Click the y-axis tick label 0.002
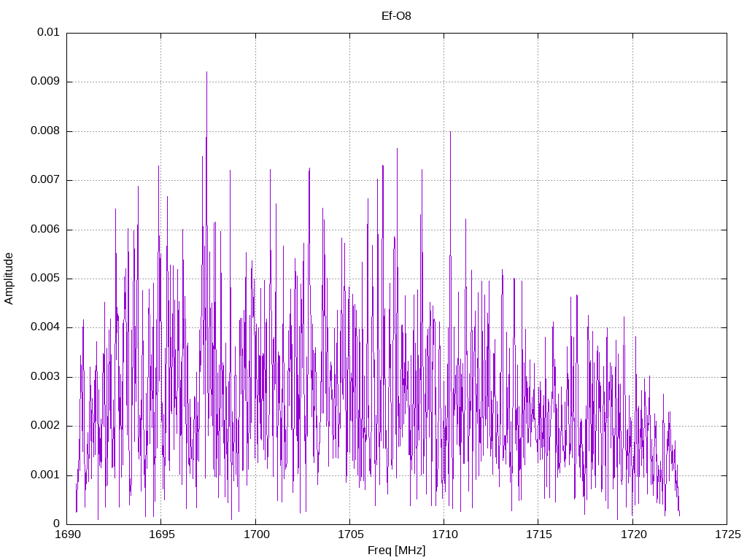The height and width of the screenshot is (560, 747). click(45, 426)
